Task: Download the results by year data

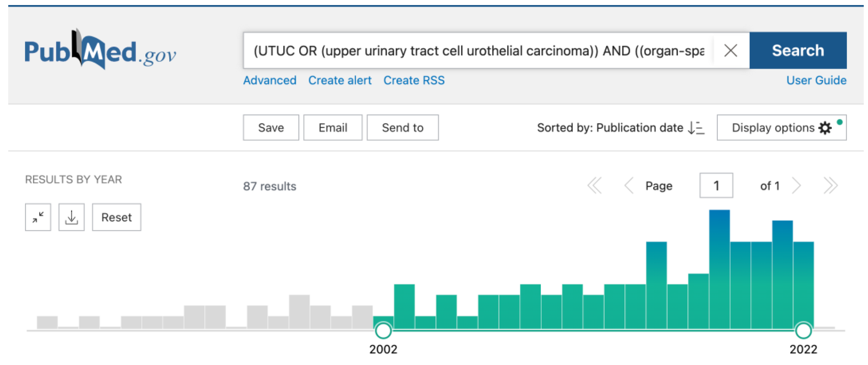Action: (71, 217)
